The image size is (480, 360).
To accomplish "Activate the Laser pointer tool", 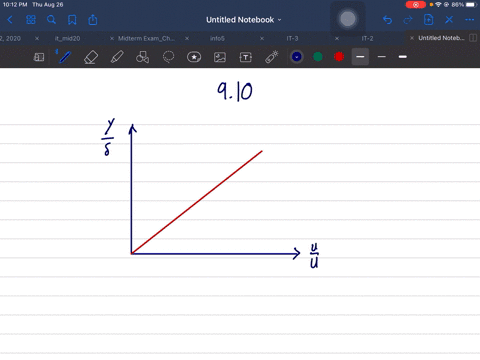I will (272, 57).
